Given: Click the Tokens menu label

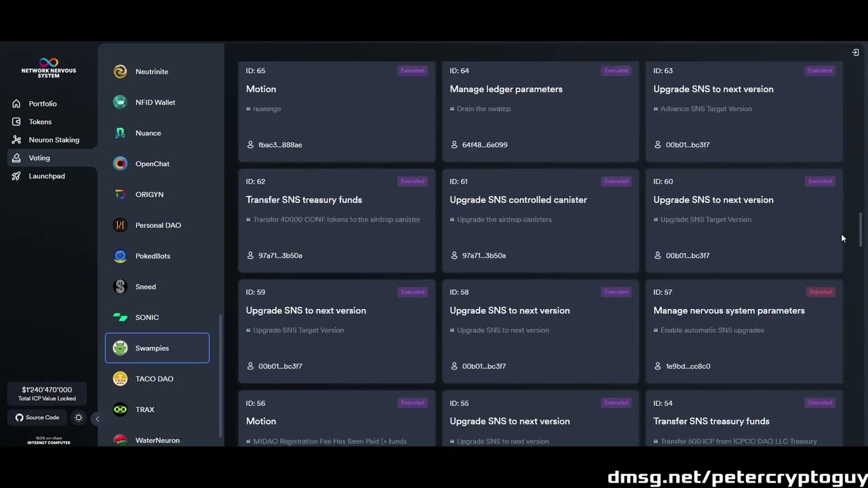Looking at the screenshot, I should click(x=40, y=122).
